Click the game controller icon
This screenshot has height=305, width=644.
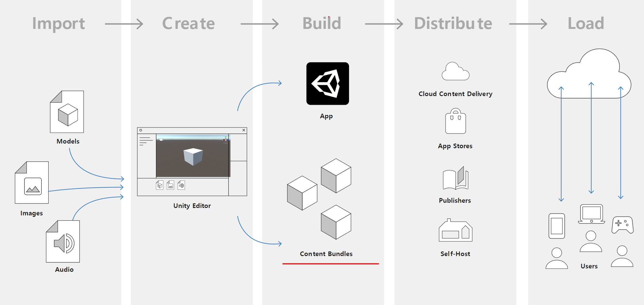[622, 225]
